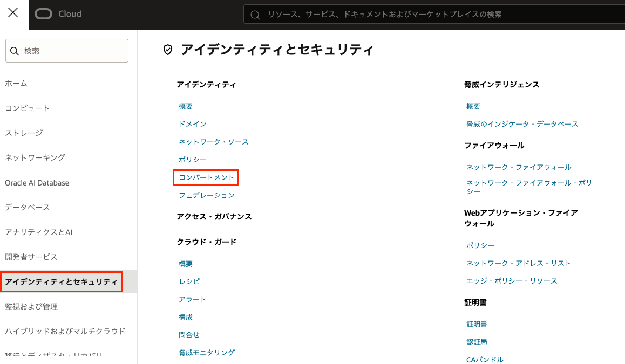The width and height of the screenshot is (625, 364).
Task: Select 開発者サービス in the sidebar menu
Action: coord(31,257)
